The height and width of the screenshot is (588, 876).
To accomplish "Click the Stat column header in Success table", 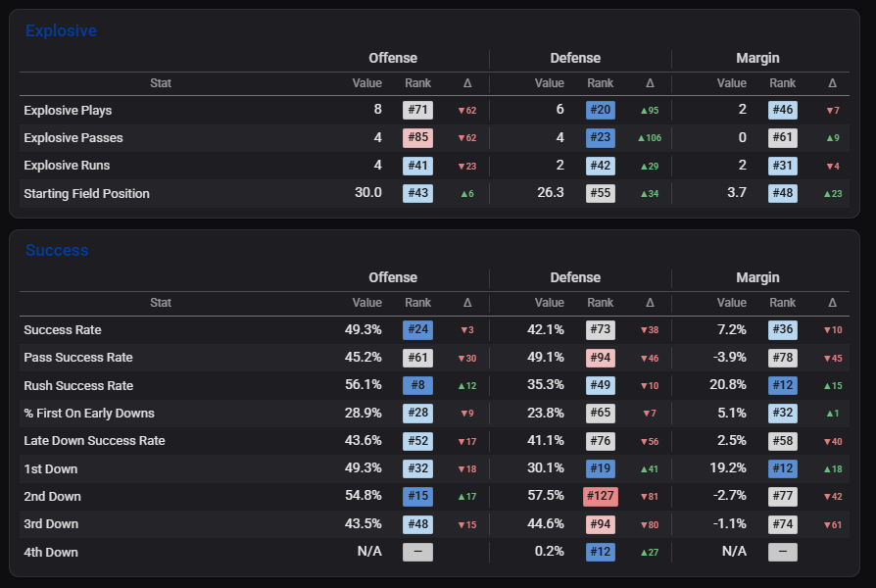I will 161,303.
